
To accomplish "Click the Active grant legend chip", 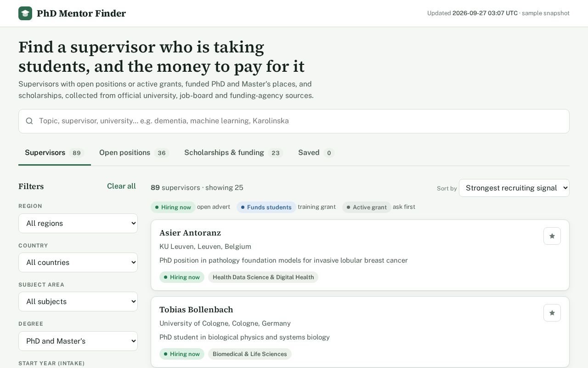I will click(x=367, y=207).
